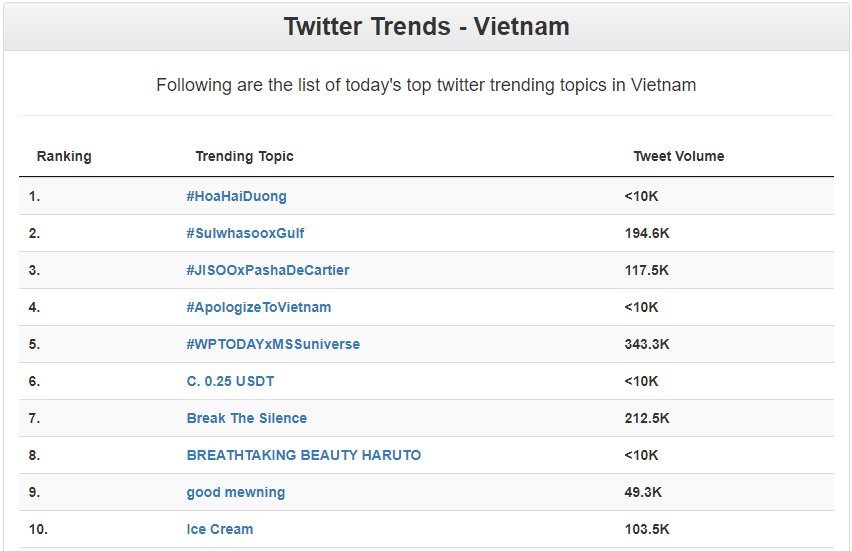This screenshot has height=551, width=852.
Task: Click the Ranking column header
Action: (64, 156)
